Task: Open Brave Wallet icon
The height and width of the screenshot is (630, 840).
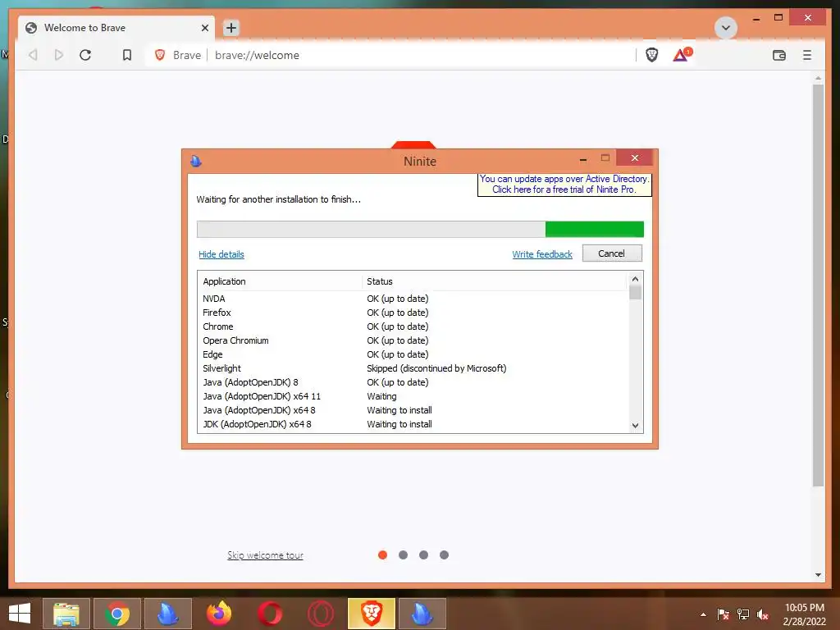Action: point(779,55)
